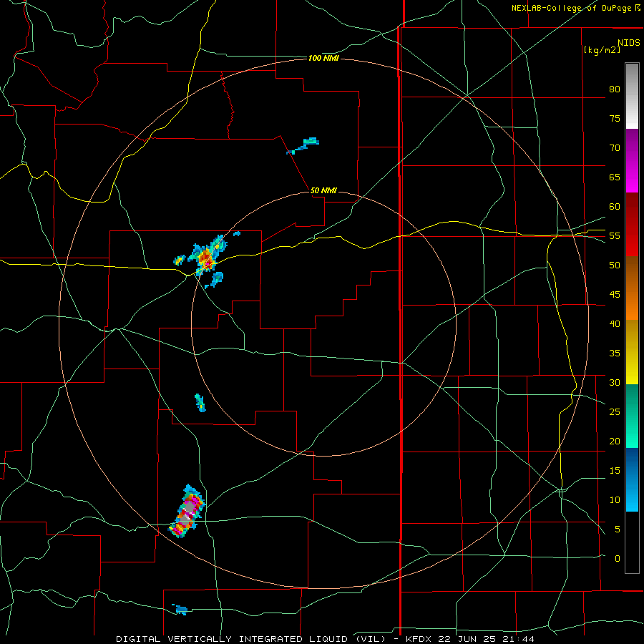Viewport: 644px width, 644px height.
Task: Click the '5' value on the color scale
Action: pos(618,530)
